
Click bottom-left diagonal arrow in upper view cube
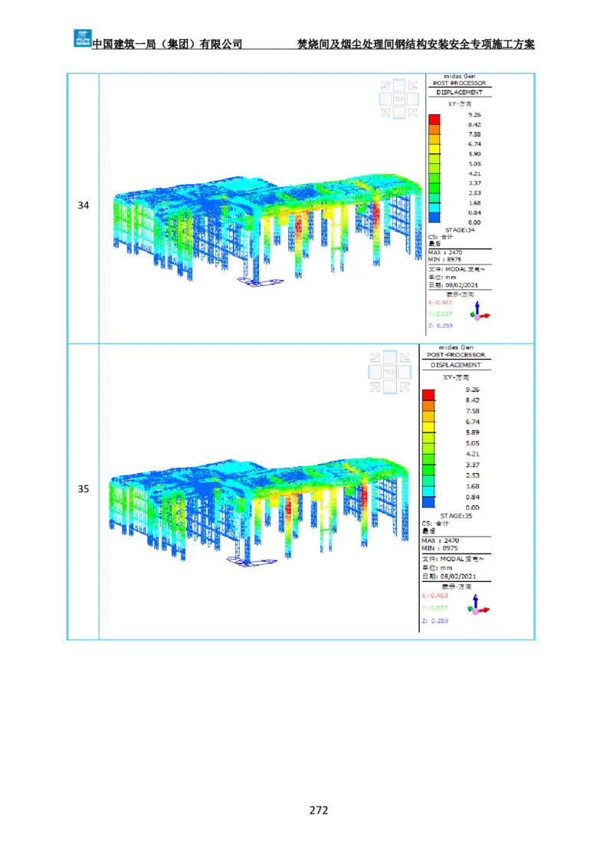coord(385,113)
